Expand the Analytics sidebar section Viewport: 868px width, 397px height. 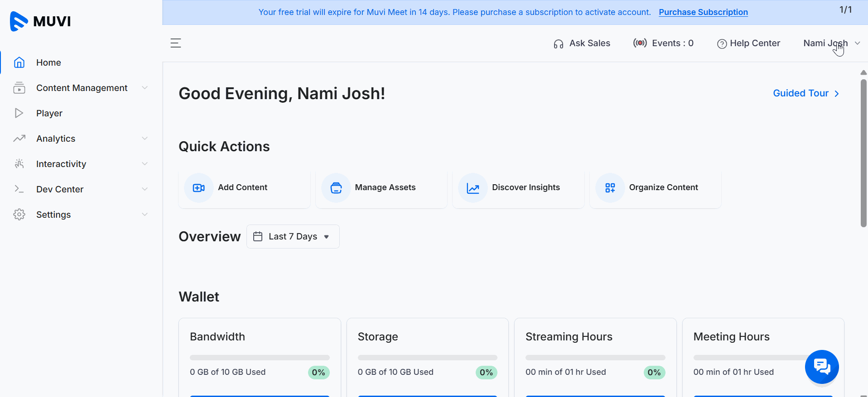[56, 139]
